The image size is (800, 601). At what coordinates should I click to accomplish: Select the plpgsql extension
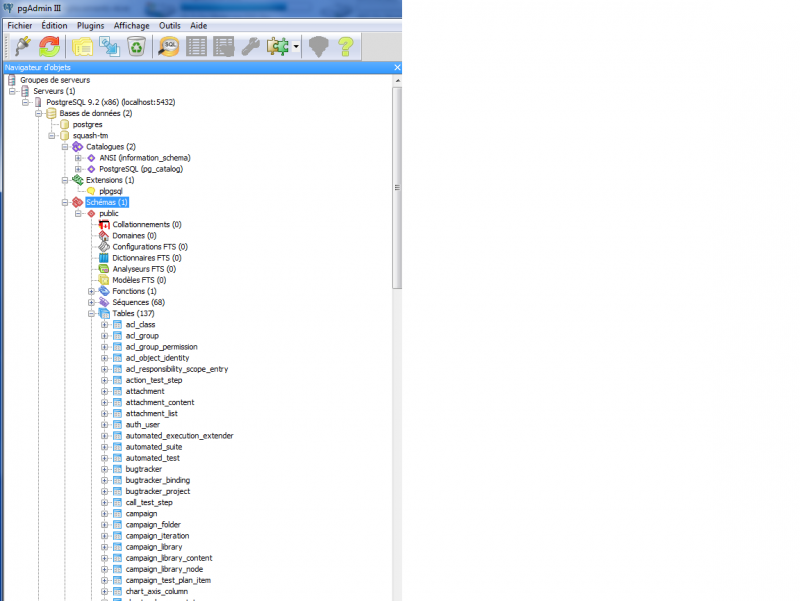click(111, 191)
